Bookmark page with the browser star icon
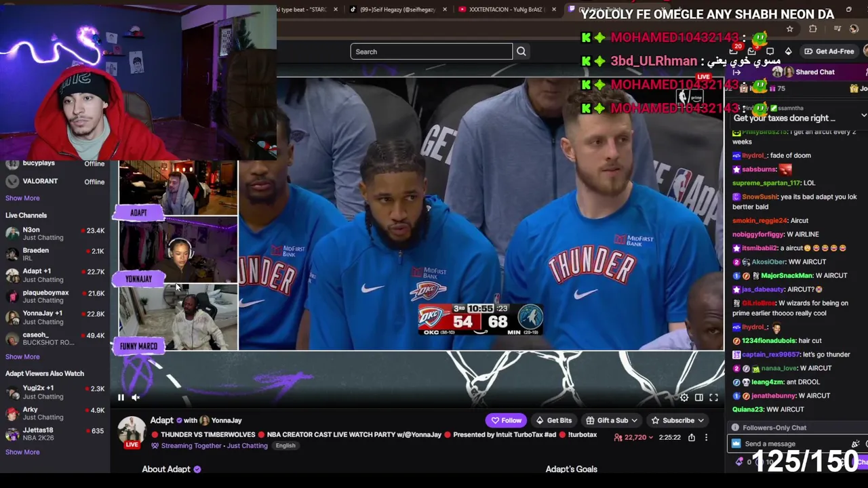Image resolution: width=868 pixels, height=488 pixels. [x=789, y=29]
